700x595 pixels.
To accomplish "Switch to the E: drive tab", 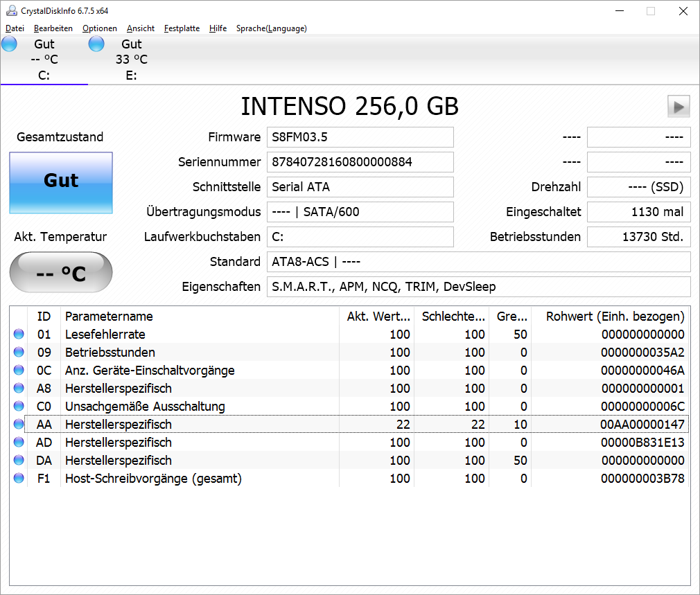I will point(131,60).
